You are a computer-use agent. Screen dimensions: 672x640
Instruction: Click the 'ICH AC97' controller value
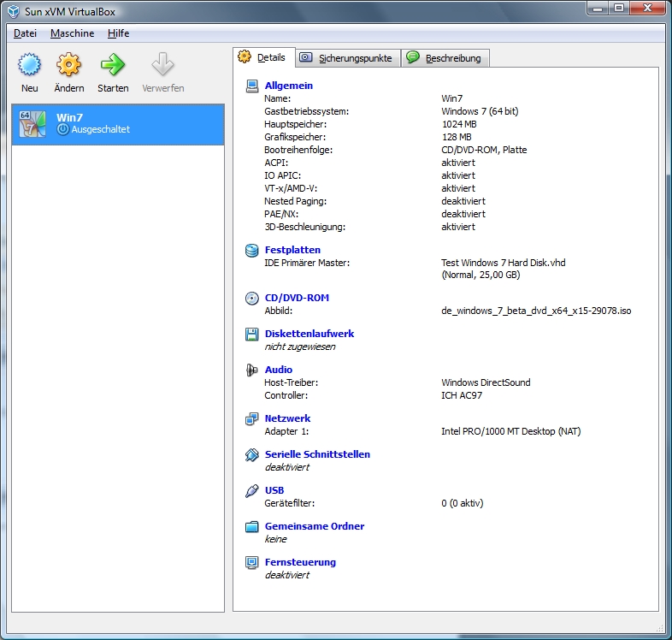[x=462, y=395]
